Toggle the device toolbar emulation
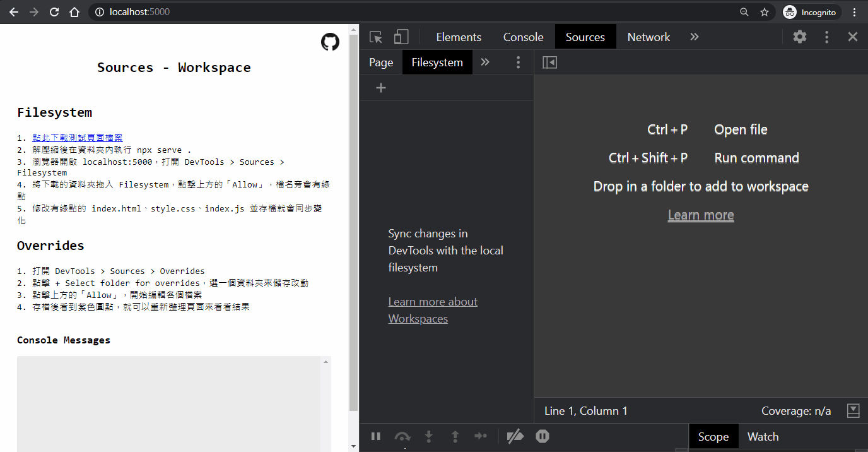This screenshot has height=452, width=868. point(402,37)
